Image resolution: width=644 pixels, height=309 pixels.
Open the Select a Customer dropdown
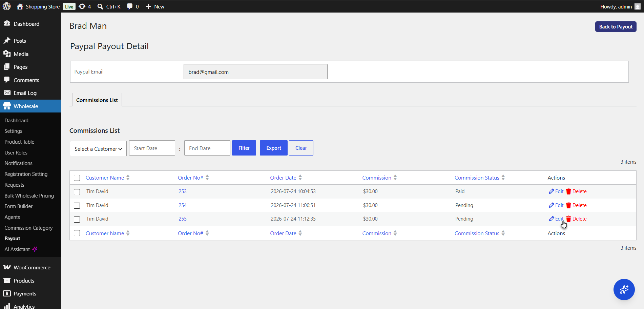click(98, 149)
